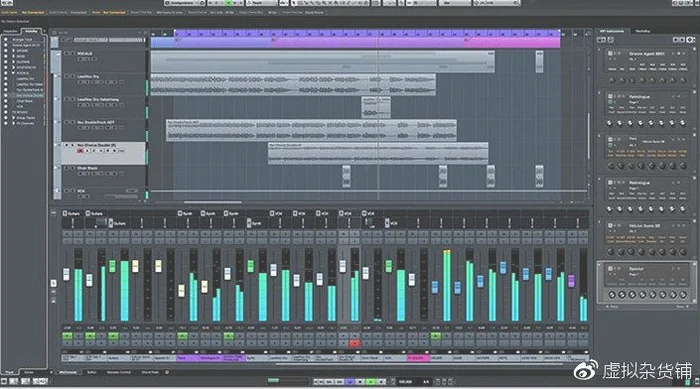
Task: Expand the DRUMS folder in Visibility list
Action: (13, 51)
